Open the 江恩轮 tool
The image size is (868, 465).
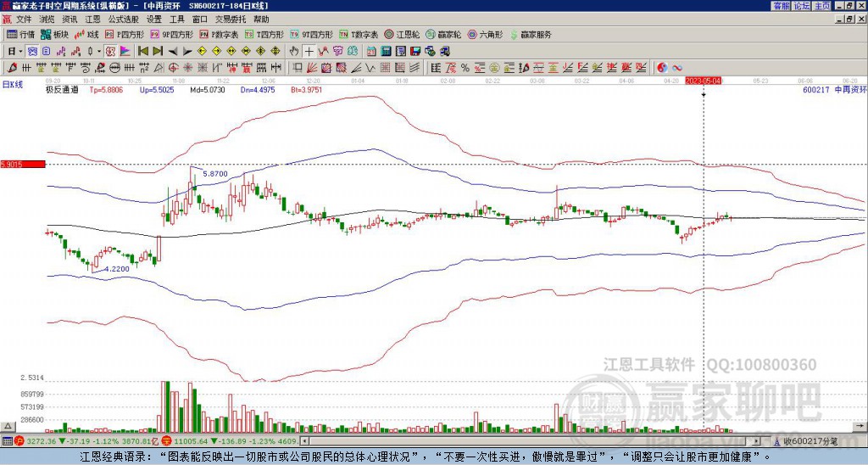point(402,35)
